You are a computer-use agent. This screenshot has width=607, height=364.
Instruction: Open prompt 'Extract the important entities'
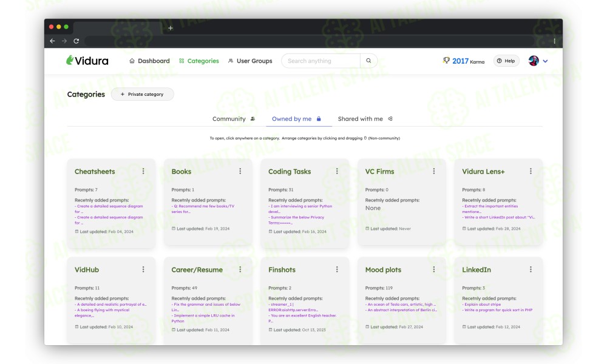tap(490, 209)
